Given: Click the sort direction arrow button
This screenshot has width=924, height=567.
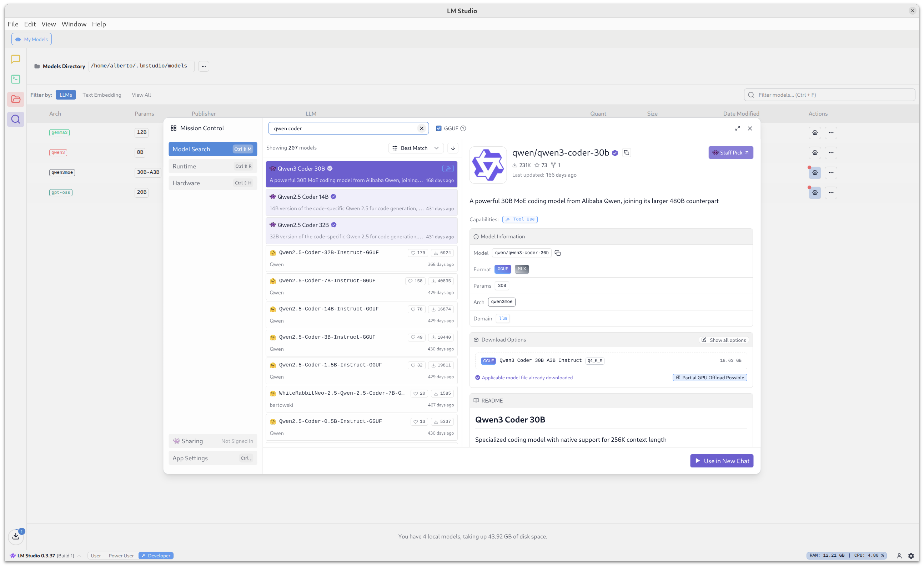Looking at the screenshot, I should tap(453, 148).
